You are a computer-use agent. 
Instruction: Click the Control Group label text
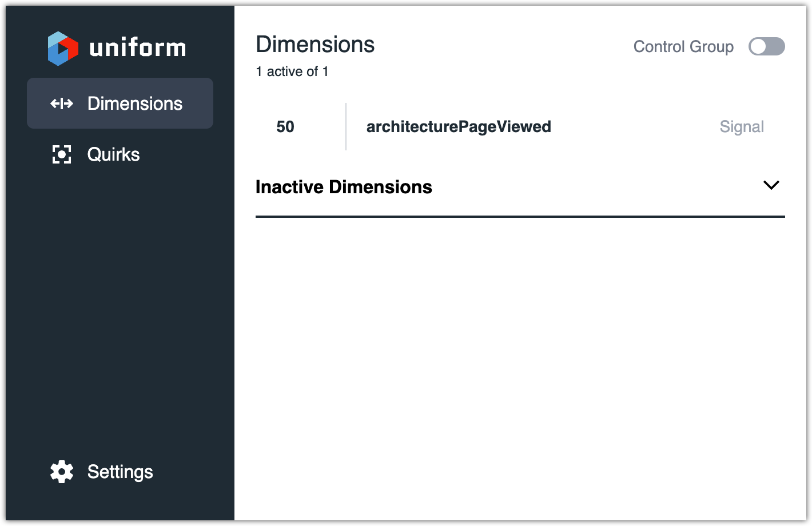(683, 47)
